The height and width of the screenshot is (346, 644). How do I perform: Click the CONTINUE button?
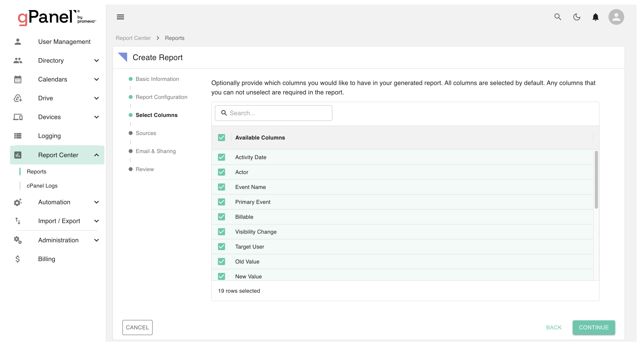[594, 327]
